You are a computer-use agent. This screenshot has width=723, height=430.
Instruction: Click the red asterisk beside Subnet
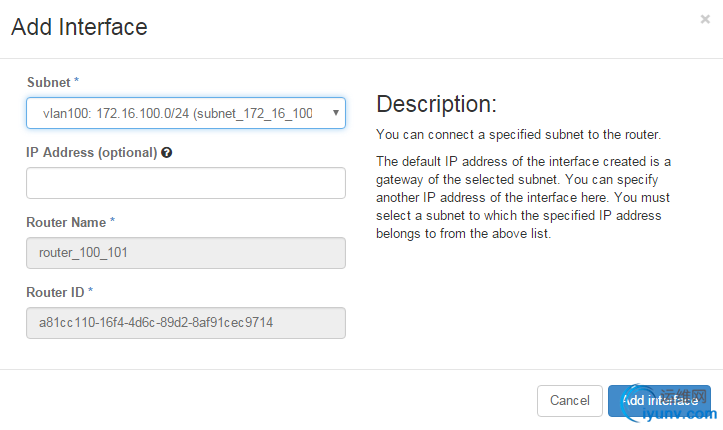pyautogui.click(x=76, y=79)
